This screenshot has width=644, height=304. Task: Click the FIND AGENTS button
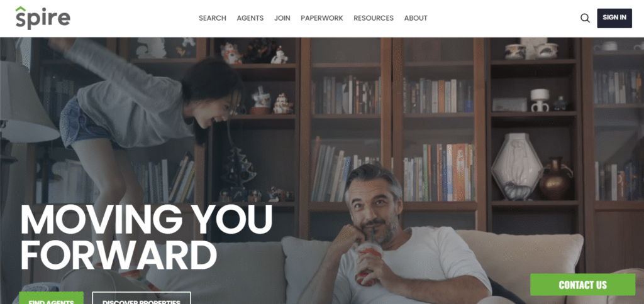52,298
